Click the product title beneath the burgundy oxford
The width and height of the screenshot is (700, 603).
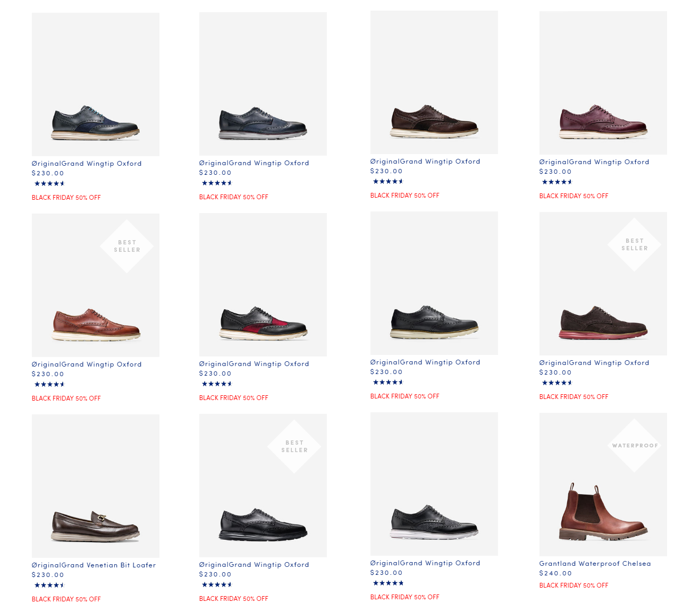[x=594, y=162]
